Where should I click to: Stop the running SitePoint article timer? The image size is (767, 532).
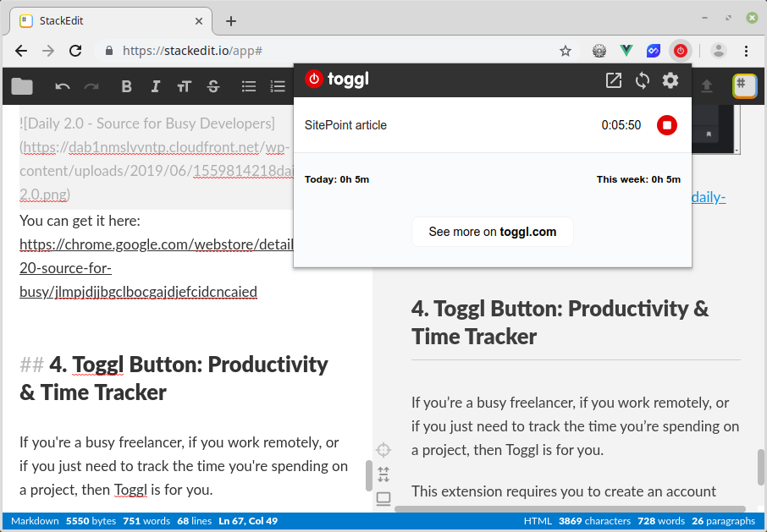[x=666, y=125]
